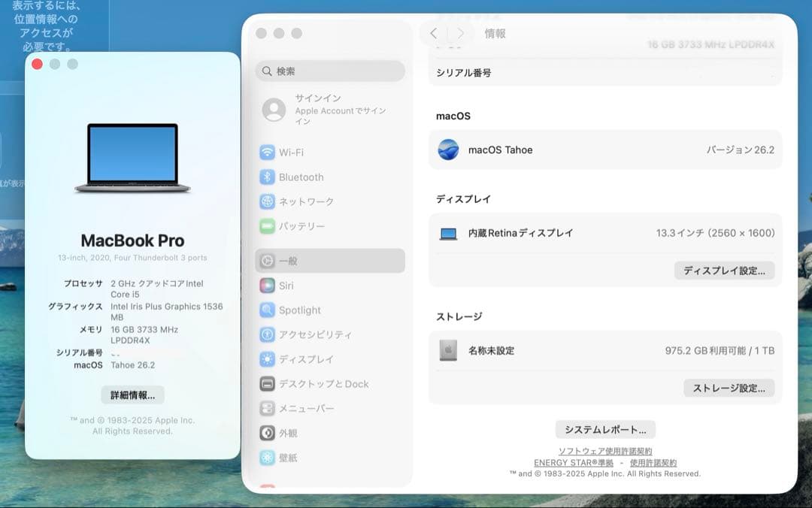Select 外観 in the sidebar
Viewport: 812px width, 508px height.
(x=330, y=433)
